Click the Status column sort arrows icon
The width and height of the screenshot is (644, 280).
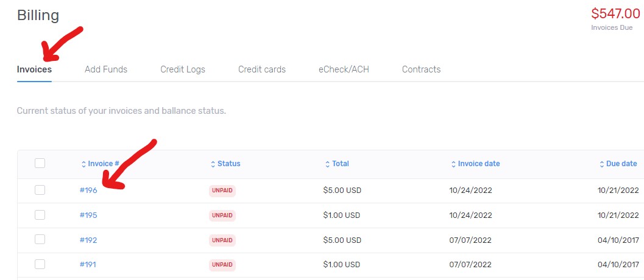(x=213, y=164)
